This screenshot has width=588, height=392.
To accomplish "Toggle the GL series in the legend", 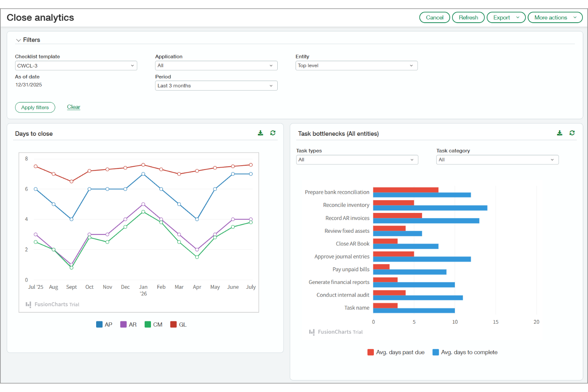I will tap(178, 324).
